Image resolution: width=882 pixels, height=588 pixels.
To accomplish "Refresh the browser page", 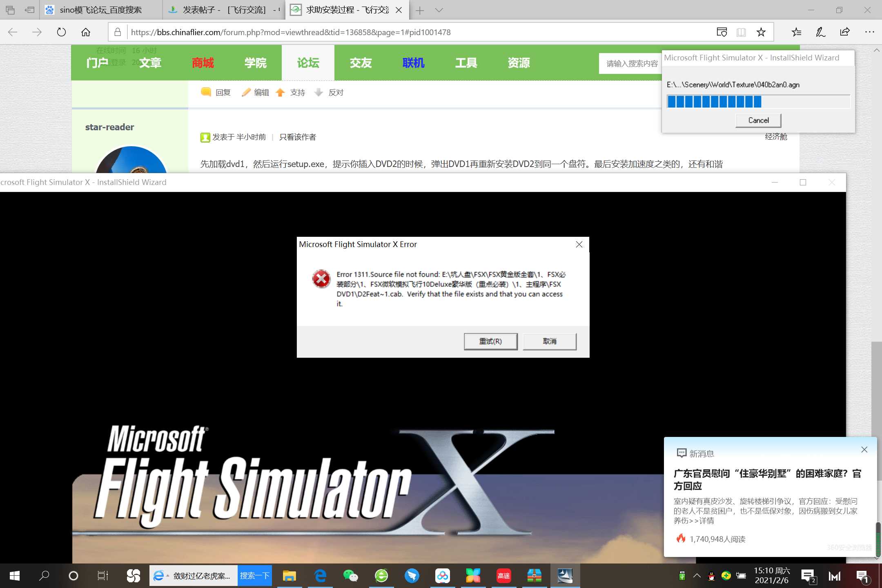I will [x=61, y=32].
